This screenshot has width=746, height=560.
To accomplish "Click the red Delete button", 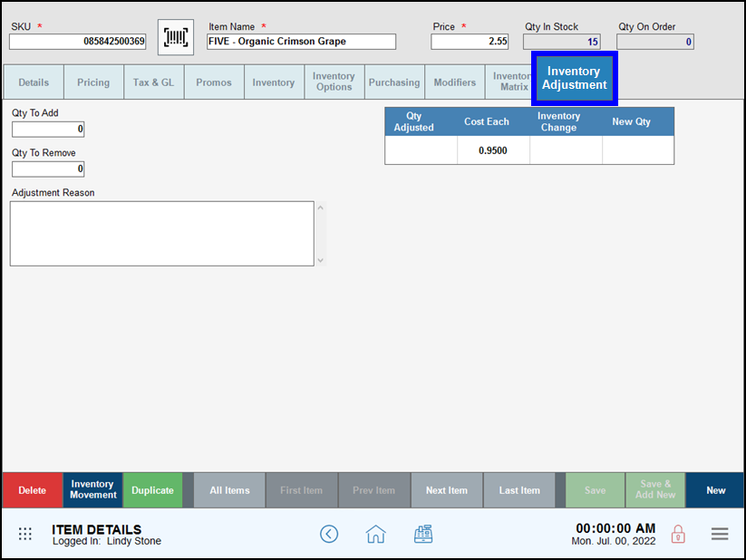I will [x=32, y=490].
